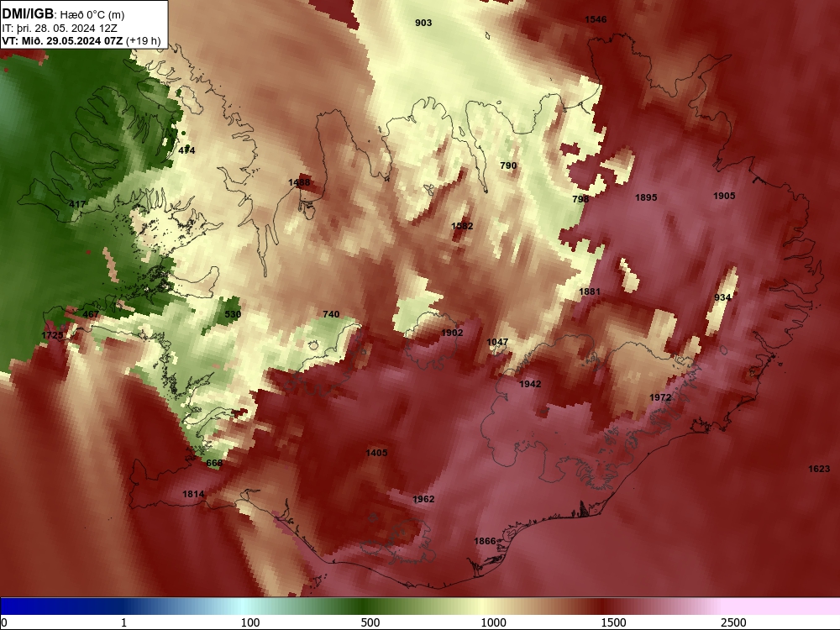The height and width of the screenshot is (630, 840).
Task: Click the DMI/IGB Hæð 0°C title text
Action: pyautogui.click(x=63, y=14)
